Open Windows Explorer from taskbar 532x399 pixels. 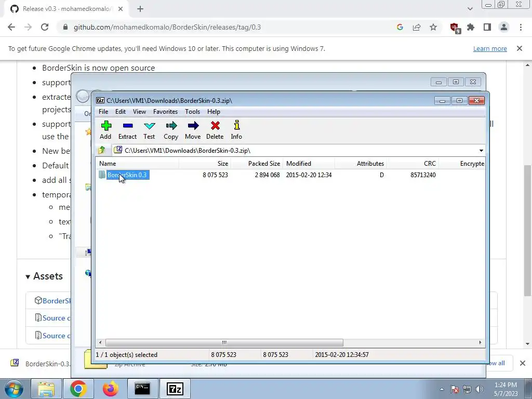coord(46,389)
